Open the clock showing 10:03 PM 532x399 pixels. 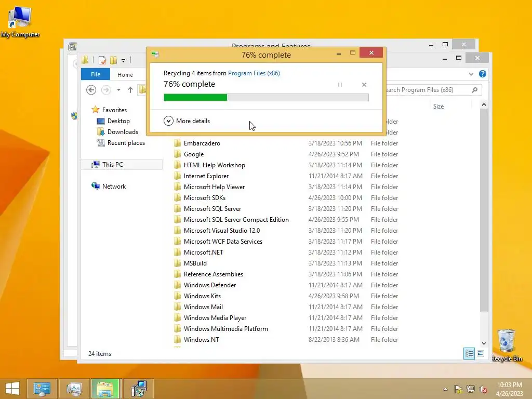(509, 389)
